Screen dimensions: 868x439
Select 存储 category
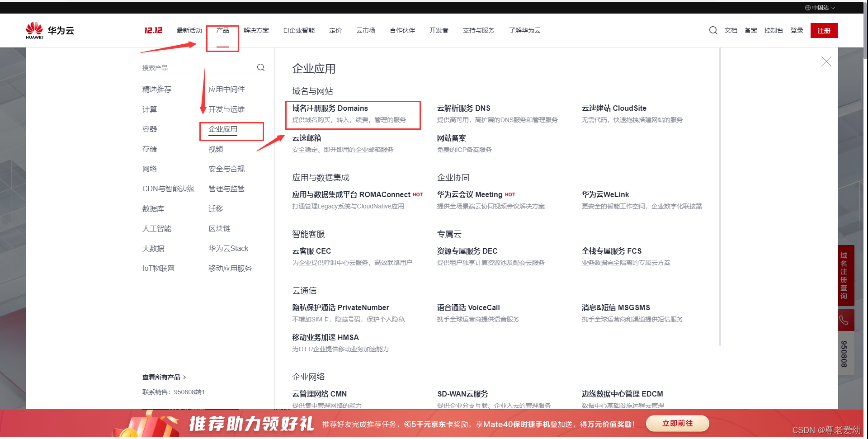pos(150,149)
